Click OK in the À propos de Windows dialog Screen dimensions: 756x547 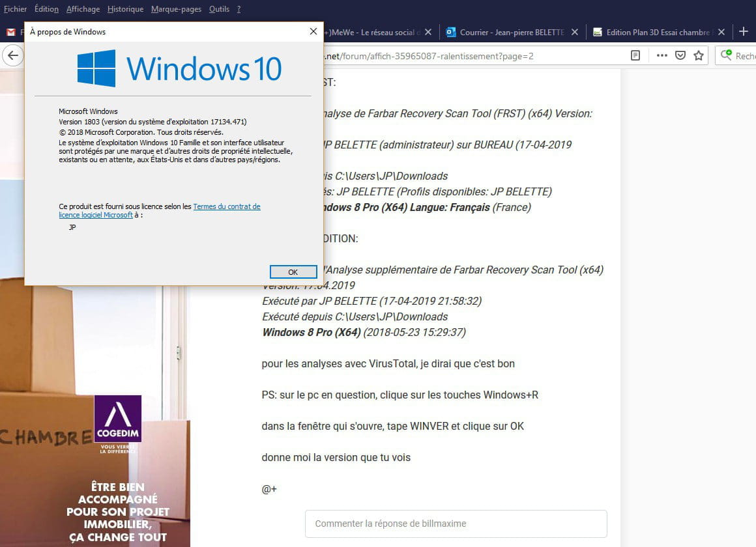pyautogui.click(x=293, y=272)
